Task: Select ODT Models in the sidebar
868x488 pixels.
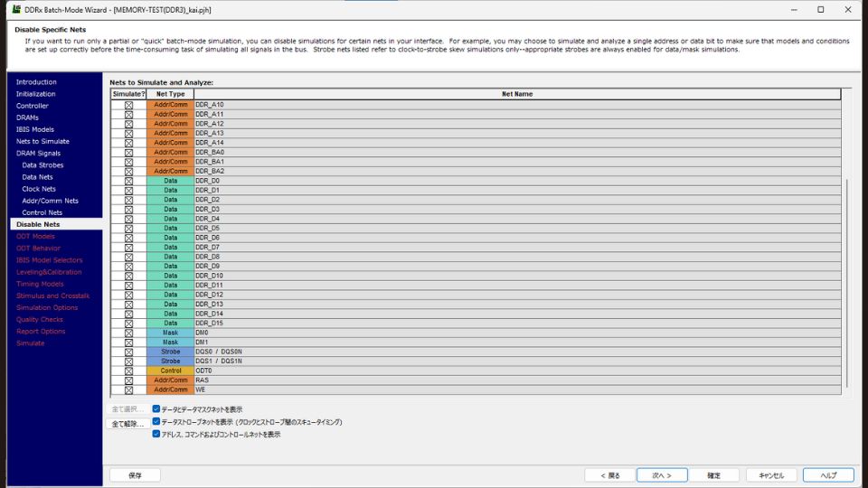Action: [x=35, y=236]
